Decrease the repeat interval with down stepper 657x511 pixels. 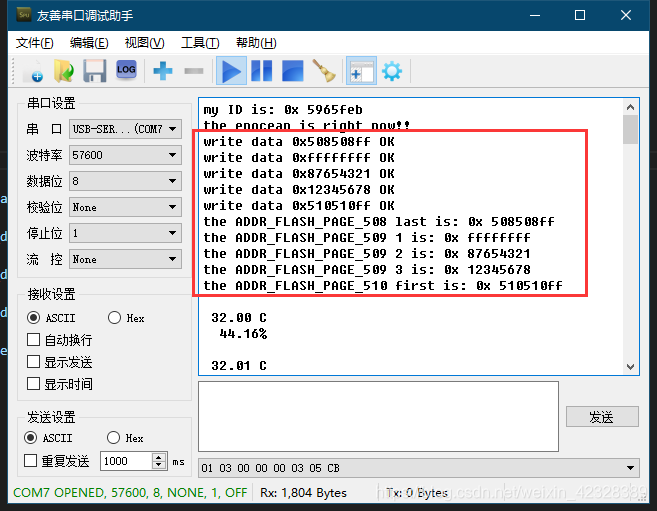[159, 465]
